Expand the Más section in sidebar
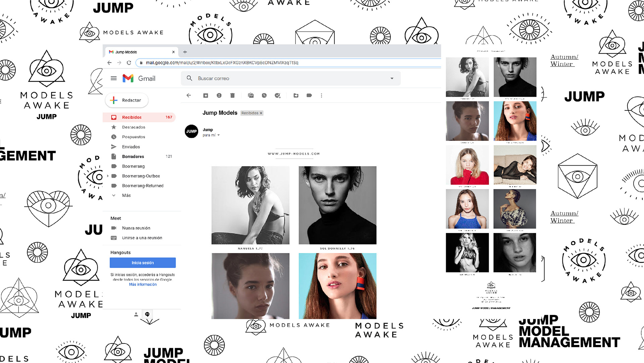The width and height of the screenshot is (644, 363). tap(126, 195)
